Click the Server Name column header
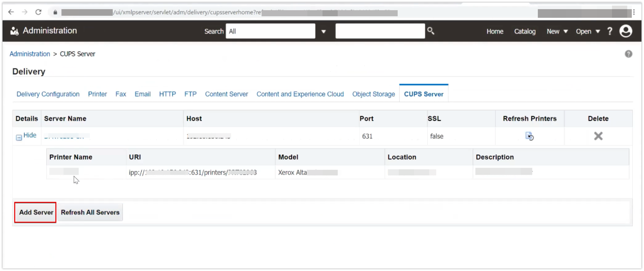 click(65, 118)
